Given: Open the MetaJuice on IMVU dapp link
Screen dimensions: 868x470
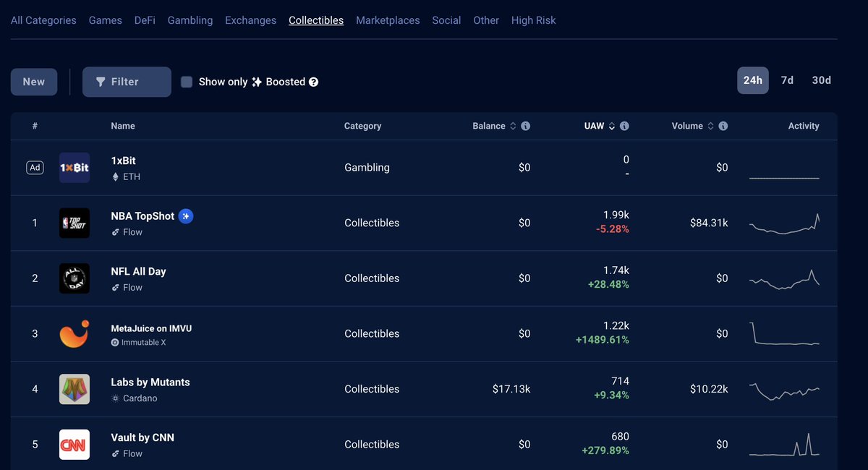Looking at the screenshot, I should pos(151,328).
